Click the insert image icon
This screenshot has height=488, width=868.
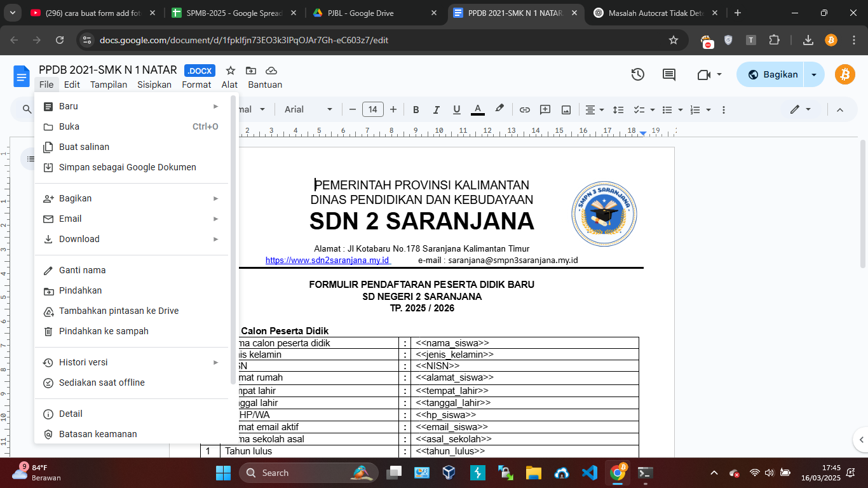pos(566,109)
